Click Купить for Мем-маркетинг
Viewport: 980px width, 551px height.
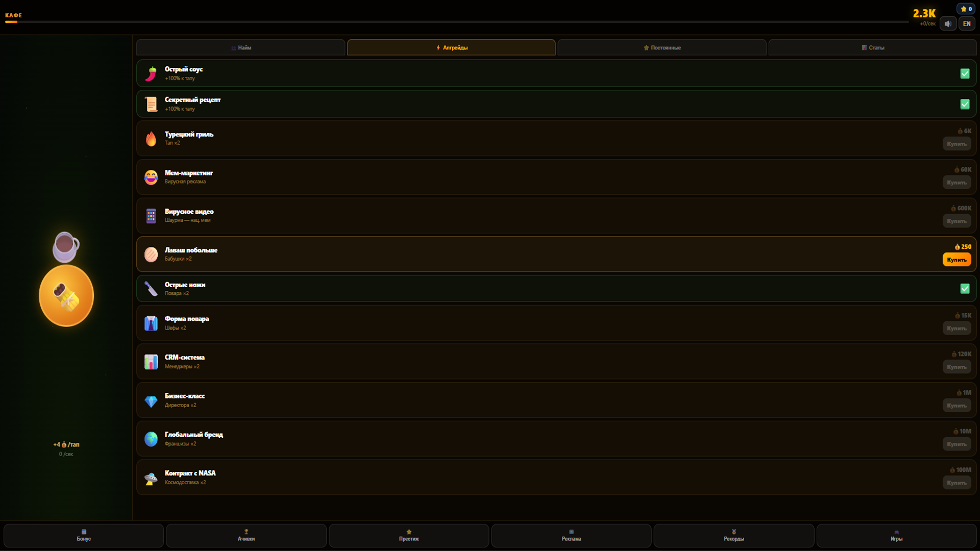tap(957, 183)
